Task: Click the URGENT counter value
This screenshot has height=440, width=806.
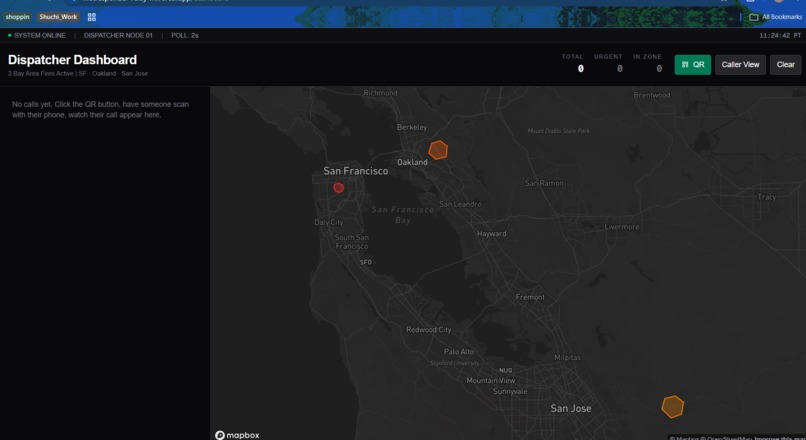Action: [x=619, y=68]
